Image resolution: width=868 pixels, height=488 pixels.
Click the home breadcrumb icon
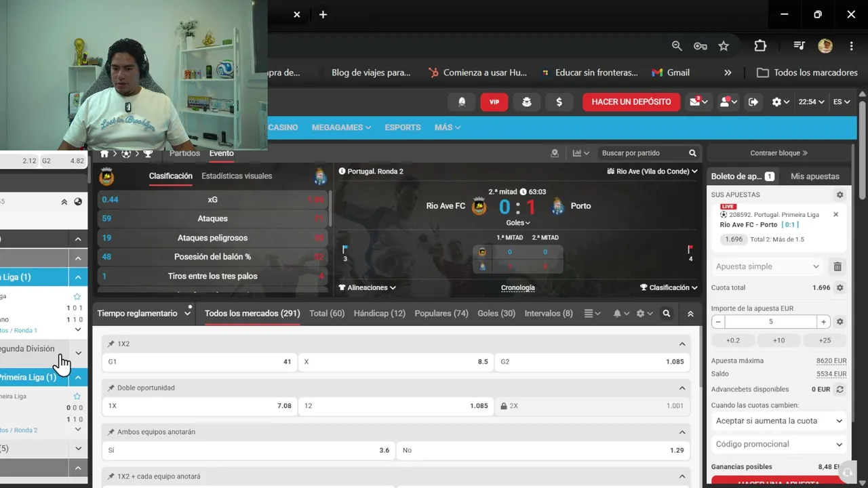click(x=104, y=153)
